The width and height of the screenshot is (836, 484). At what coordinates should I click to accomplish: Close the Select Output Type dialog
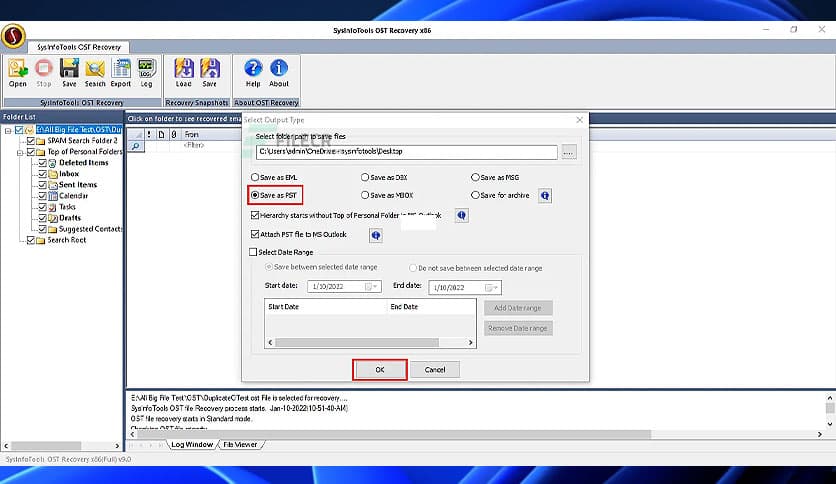[x=580, y=120]
